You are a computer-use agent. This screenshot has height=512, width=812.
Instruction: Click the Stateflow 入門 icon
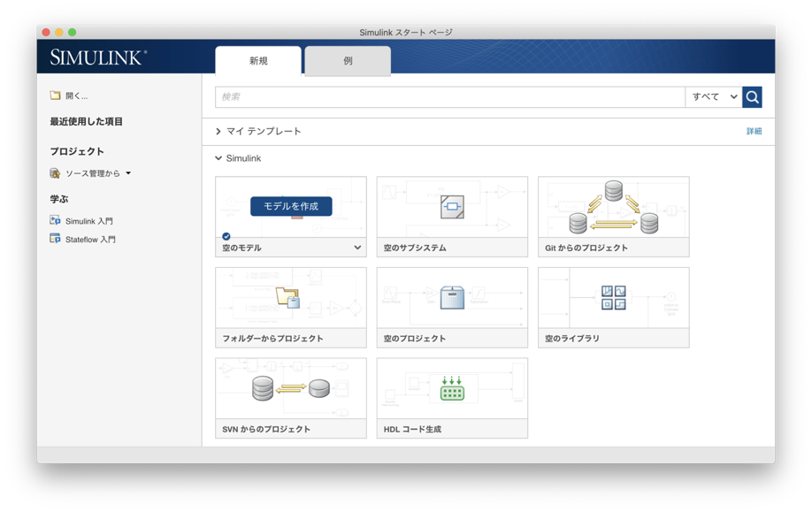coord(55,239)
